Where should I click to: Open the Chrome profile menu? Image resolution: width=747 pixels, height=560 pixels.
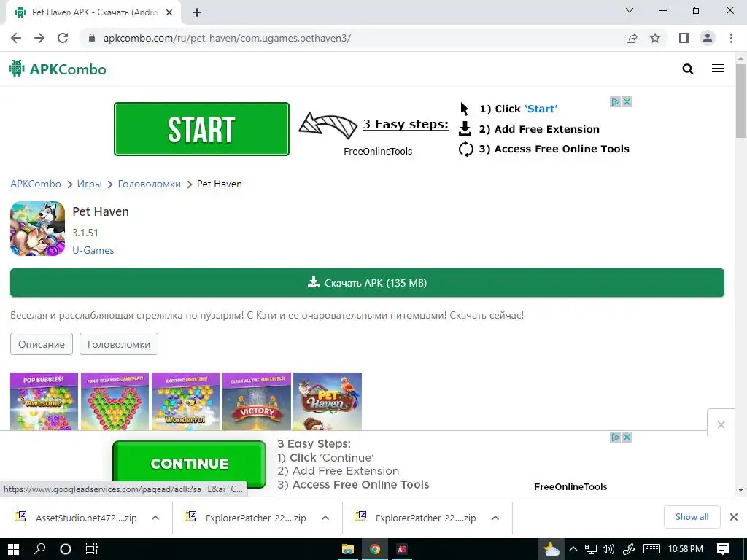pos(708,38)
